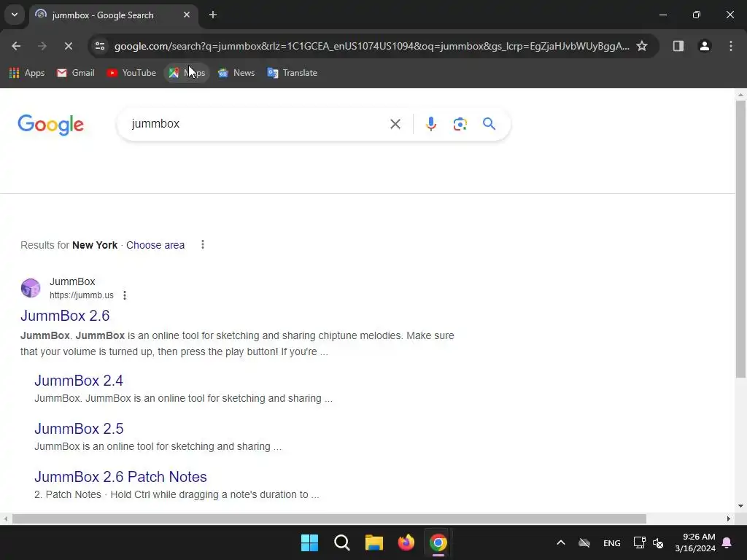Bookmark this page with the star
This screenshot has width=747, height=560.
point(642,46)
